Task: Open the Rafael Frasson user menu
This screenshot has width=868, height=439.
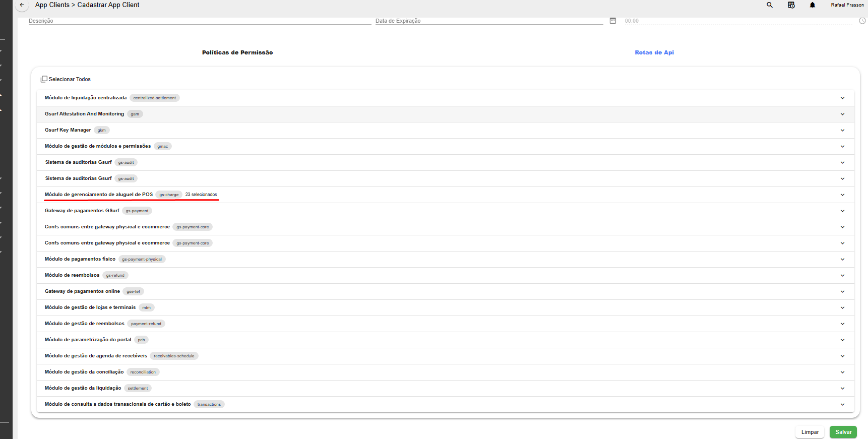Action: point(847,5)
